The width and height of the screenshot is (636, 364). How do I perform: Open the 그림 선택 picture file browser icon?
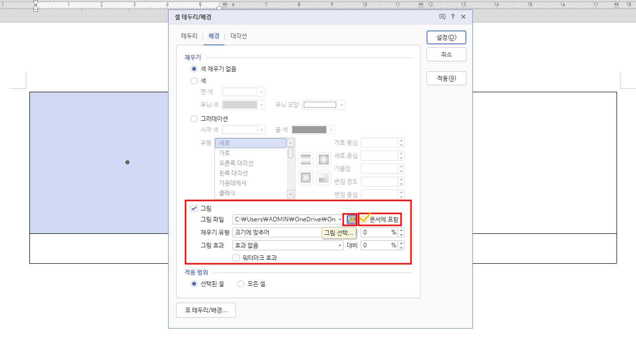click(352, 219)
